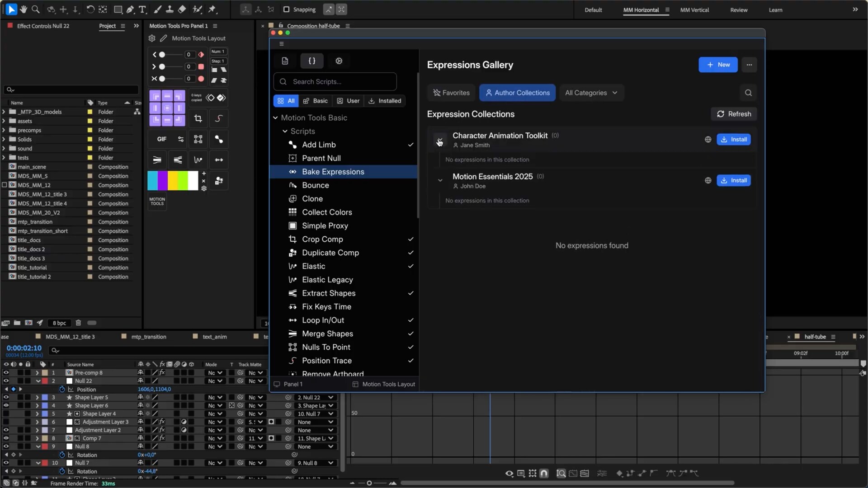Viewport: 868px width, 488px height.
Task: Click the center anchor point grid cell
Action: [167, 108]
